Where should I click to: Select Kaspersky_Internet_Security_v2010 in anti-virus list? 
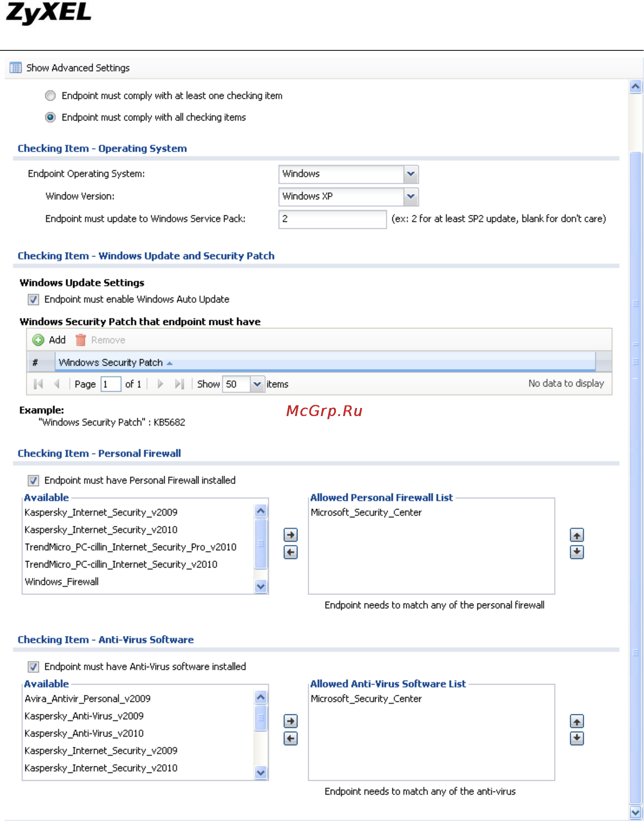tap(101, 768)
